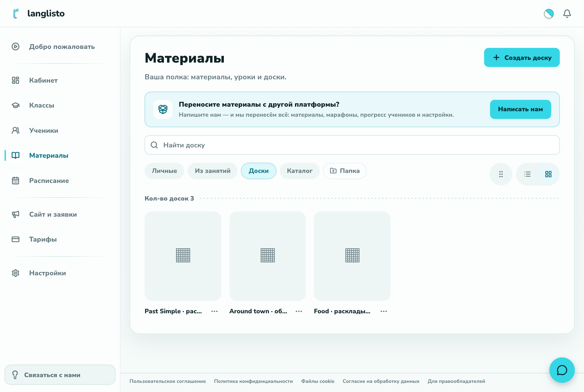This screenshot has height=392, width=584.
Task: Click the package icon in the migration banner
Action: point(163,109)
